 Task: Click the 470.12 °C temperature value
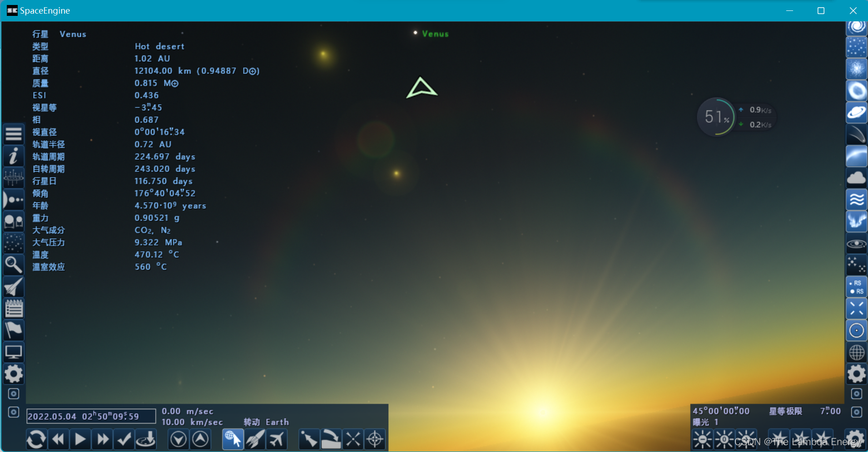[157, 255]
